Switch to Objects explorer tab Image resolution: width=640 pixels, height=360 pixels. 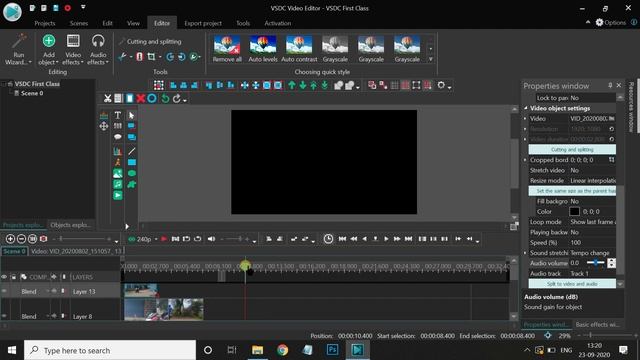[x=70, y=225]
